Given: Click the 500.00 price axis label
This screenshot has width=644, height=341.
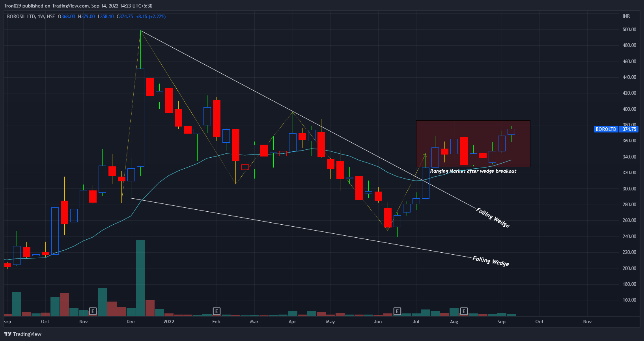Looking at the screenshot, I should coord(629,30).
